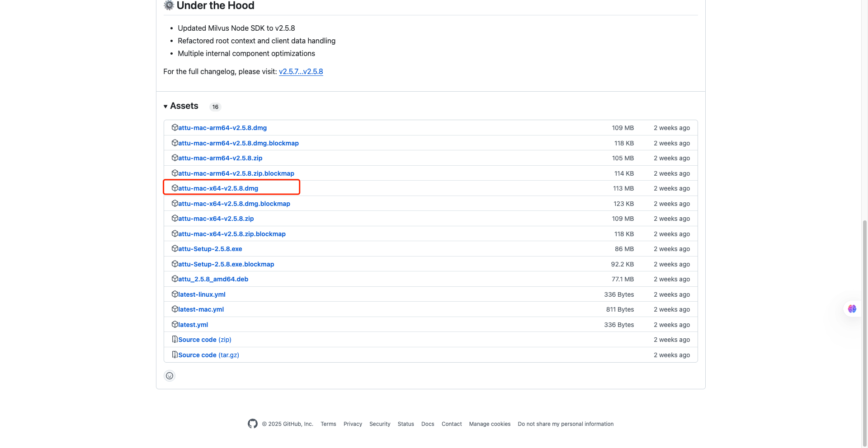Open the v2.5.7...v2.5.8 changelog link
Screen dimensions: 868x448
click(x=301, y=71)
